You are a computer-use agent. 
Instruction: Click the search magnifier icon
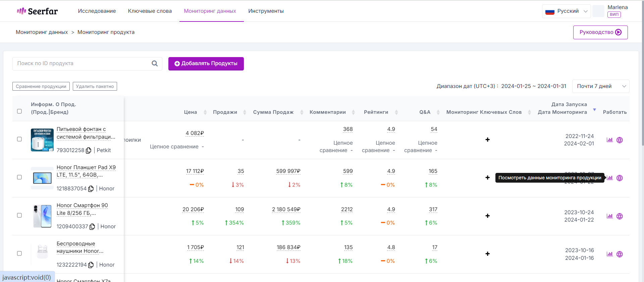[x=155, y=63]
